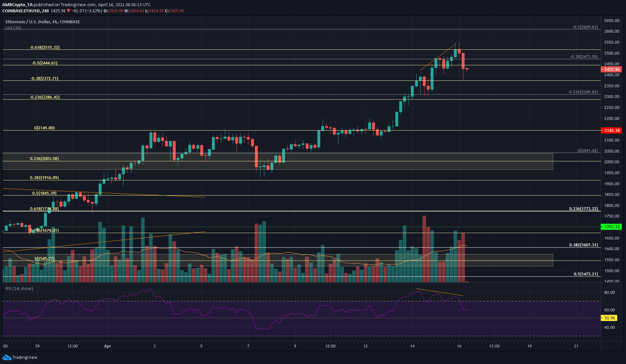
Task: Click the -0.236(2286.42) Fibonacci label
Action: [45, 97]
